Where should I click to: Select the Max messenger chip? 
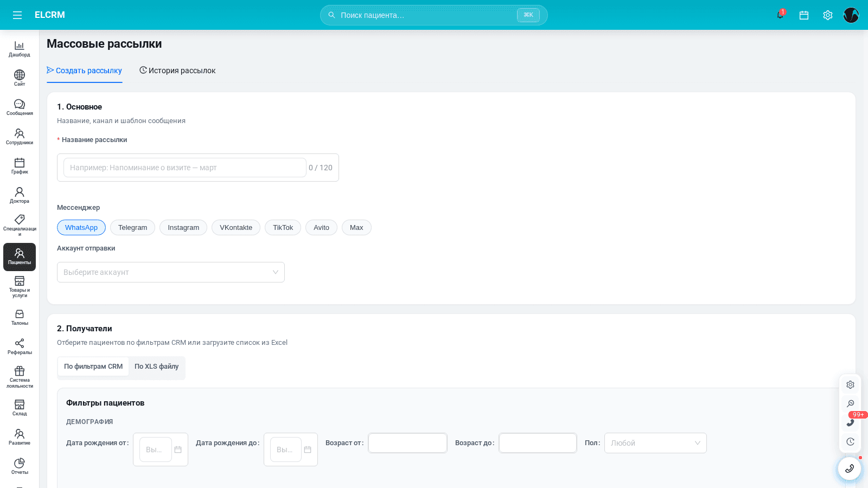(x=356, y=228)
